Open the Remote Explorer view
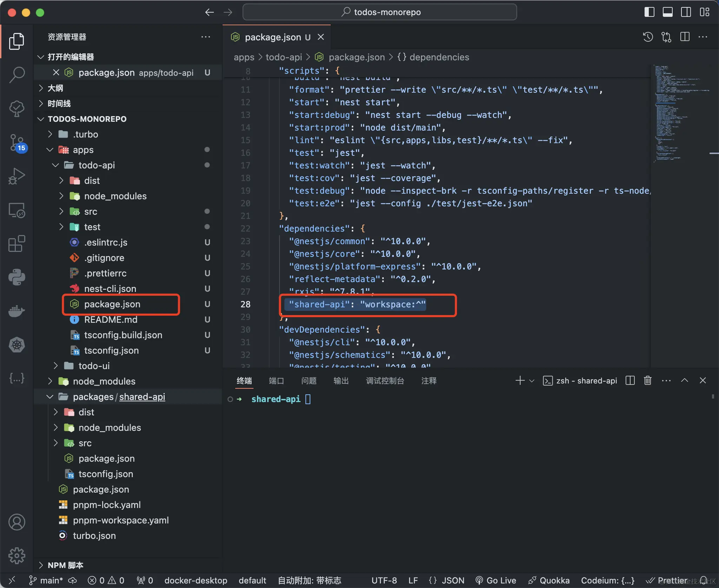 [x=17, y=210]
